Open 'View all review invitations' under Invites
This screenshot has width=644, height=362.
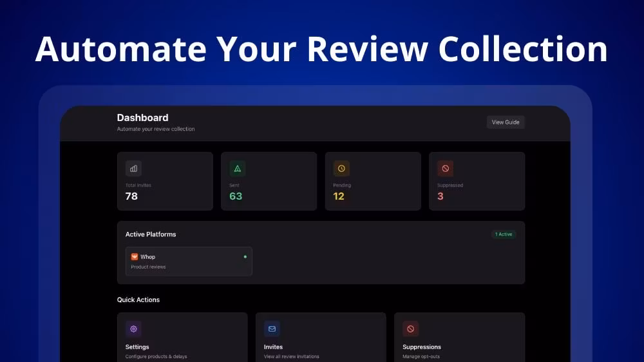(291, 356)
